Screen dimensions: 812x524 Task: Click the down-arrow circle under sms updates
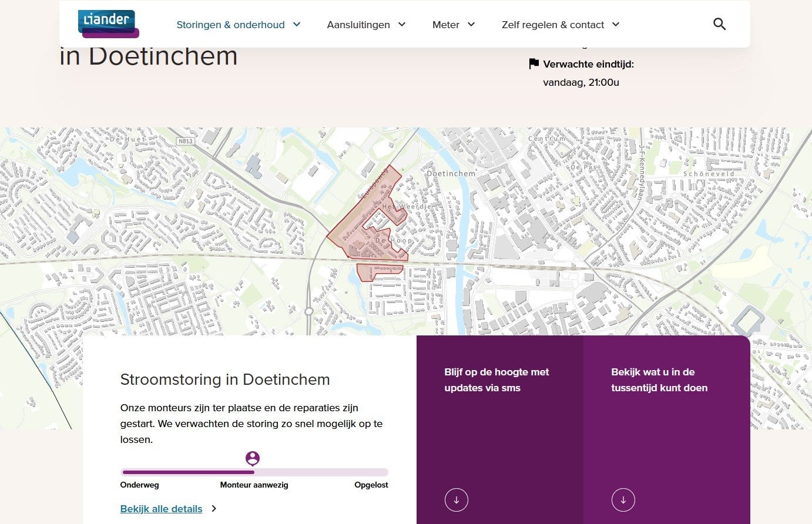(457, 500)
